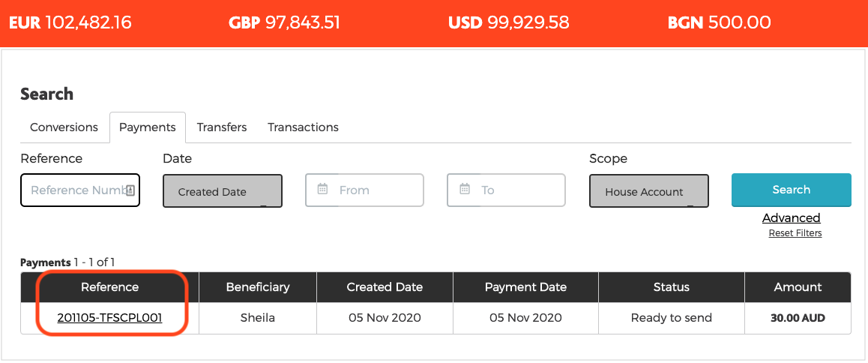The height and width of the screenshot is (363, 868).
Task: Click the Amount column header
Action: [x=798, y=287]
